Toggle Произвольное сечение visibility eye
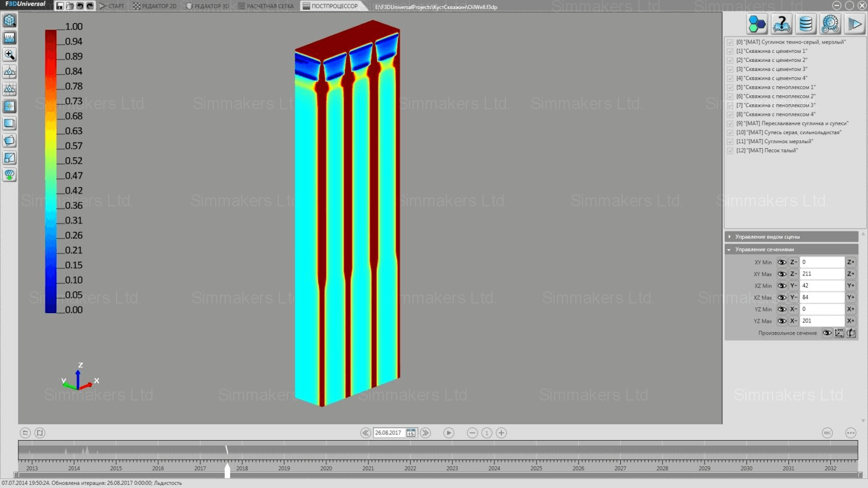The height and width of the screenshot is (488, 868). tap(827, 333)
